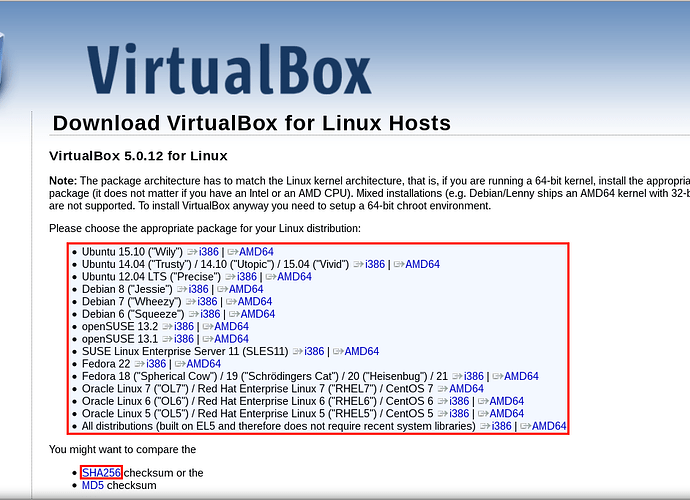The width and height of the screenshot is (690, 500).
Task: Get Fedora 22 AMD64 package
Action: click(203, 364)
